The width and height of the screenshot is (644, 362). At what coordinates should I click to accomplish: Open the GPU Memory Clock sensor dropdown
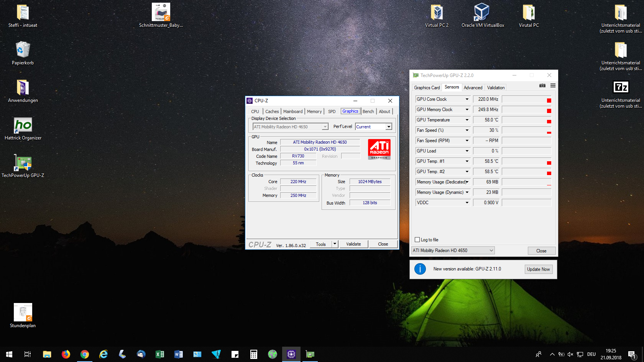[467, 110]
